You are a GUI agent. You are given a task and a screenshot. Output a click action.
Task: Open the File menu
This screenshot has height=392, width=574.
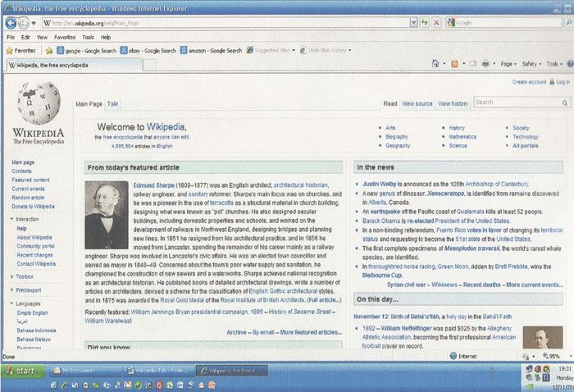point(11,38)
